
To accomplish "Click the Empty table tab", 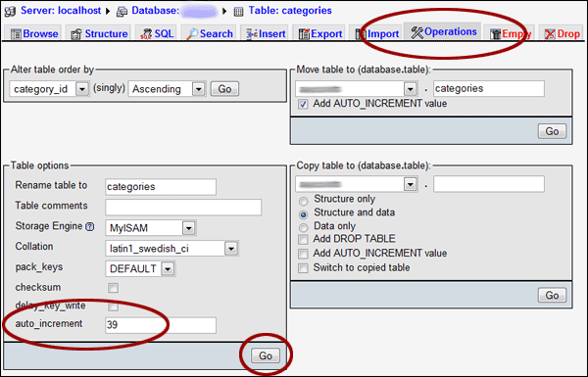I will pos(510,33).
